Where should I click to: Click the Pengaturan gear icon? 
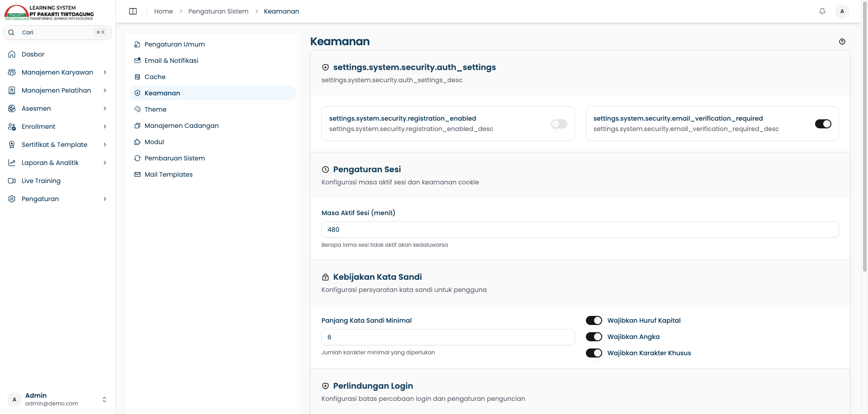(x=12, y=199)
